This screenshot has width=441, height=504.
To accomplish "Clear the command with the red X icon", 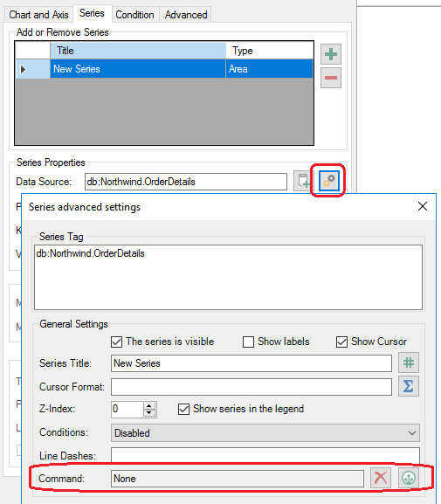I will (381, 478).
